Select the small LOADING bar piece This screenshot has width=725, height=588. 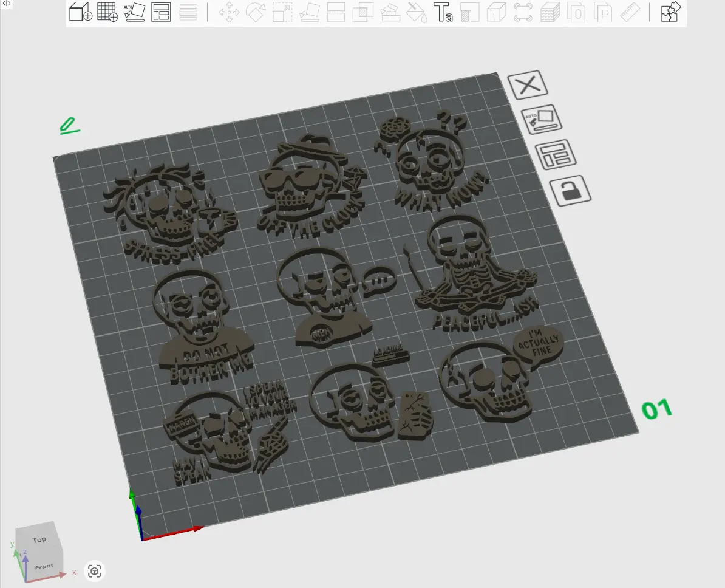pyautogui.click(x=390, y=354)
